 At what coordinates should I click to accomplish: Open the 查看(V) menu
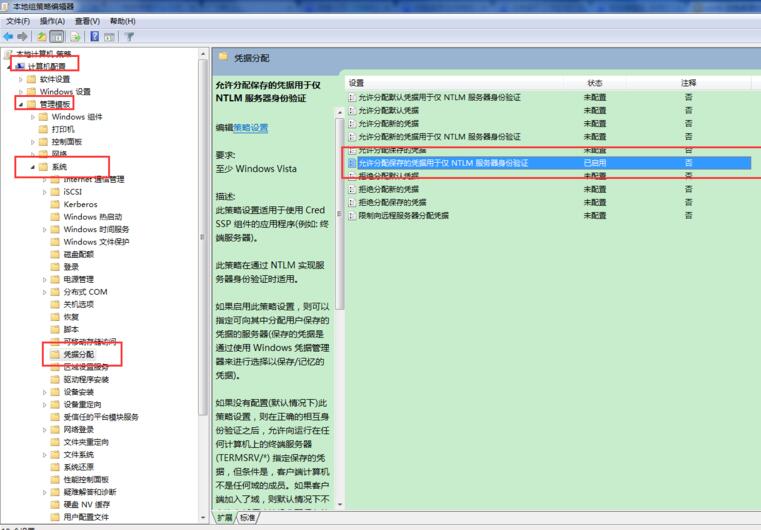point(87,20)
